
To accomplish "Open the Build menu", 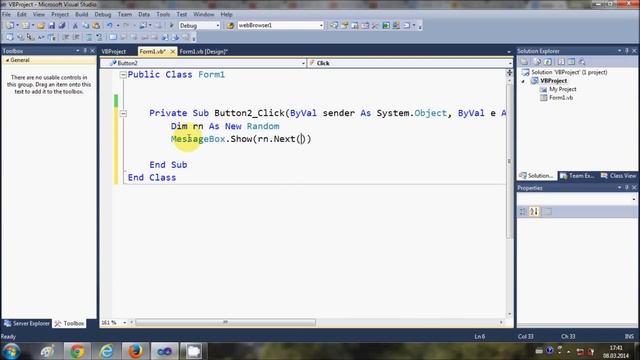I will coord(82,14).
